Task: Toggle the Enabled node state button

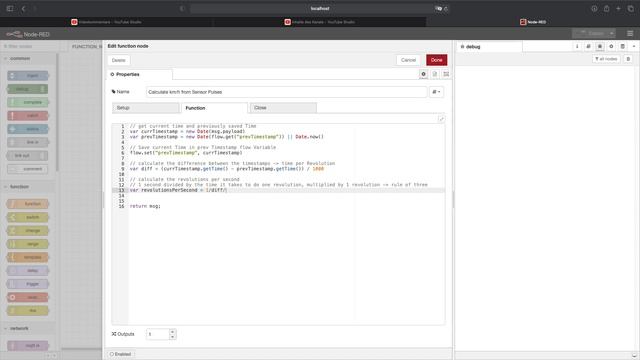Action: tap(121, 354)
